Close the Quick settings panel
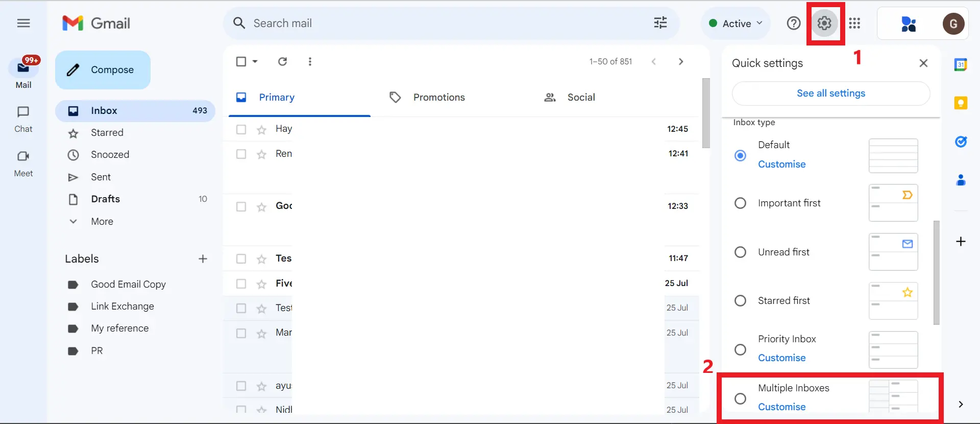The height and width of the screenshot is (424, 980). 923,63
